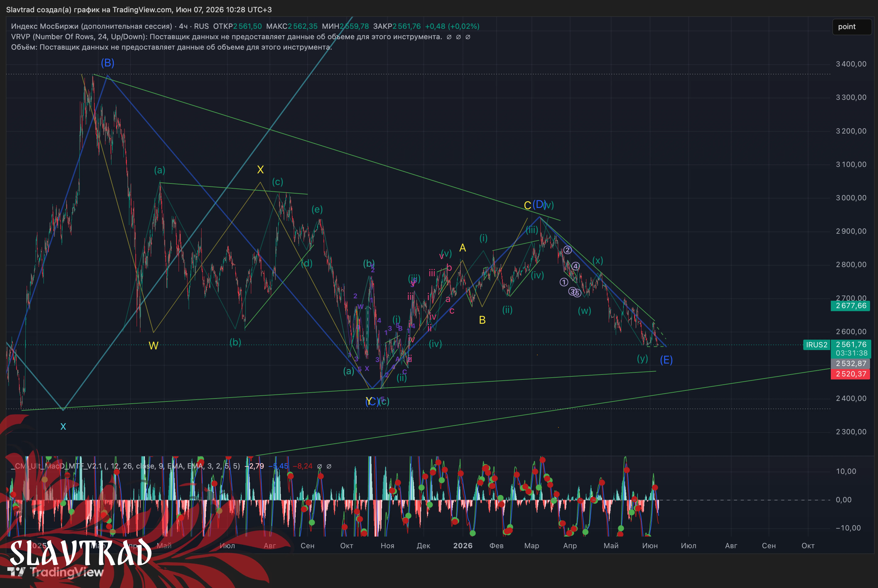
Task: Click the MACD value −2,79
Action: 254,466
